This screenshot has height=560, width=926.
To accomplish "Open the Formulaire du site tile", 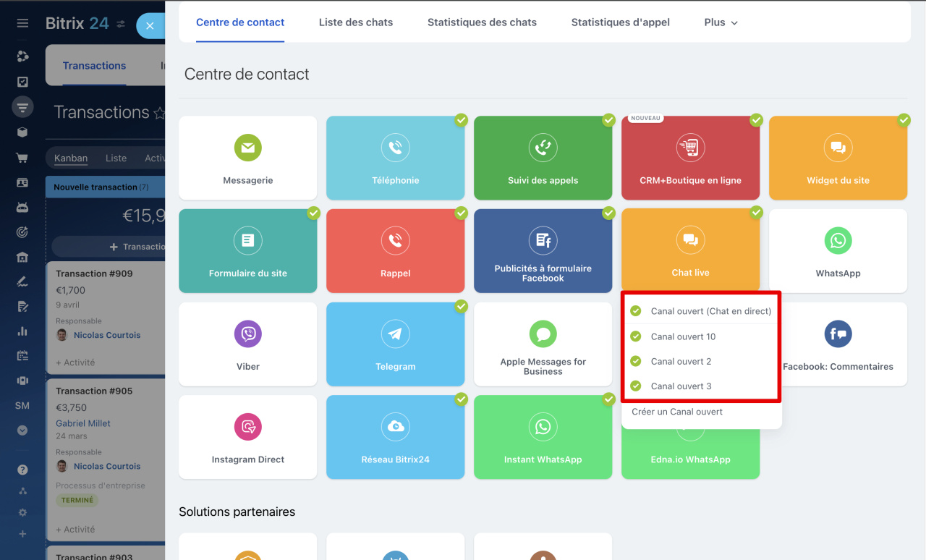I will [248, 251].
